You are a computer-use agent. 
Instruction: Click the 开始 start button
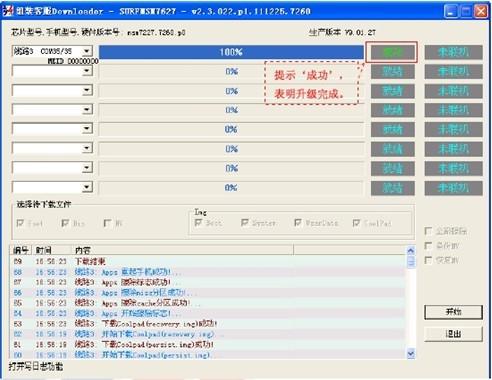[453, 312]
